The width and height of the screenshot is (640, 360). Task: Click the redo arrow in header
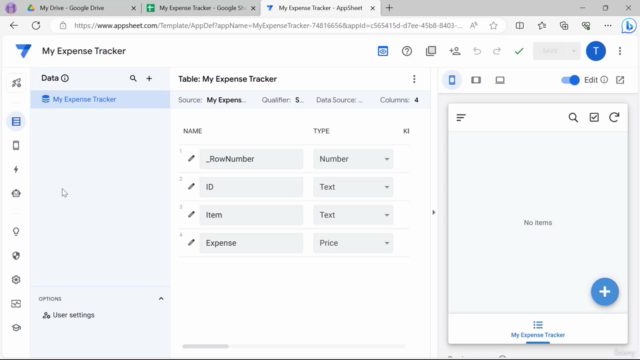pyautogui.click(x=497, y=51)
